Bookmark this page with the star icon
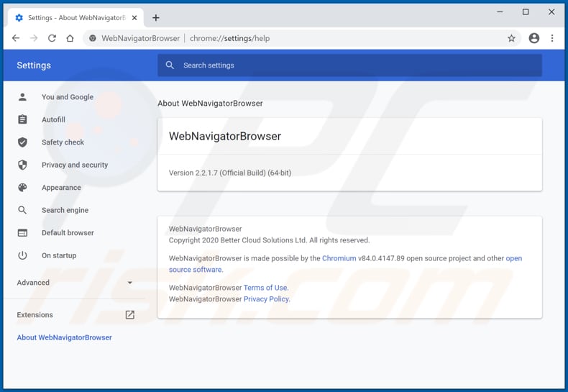 pyautogui.click(x=511, y=38)
